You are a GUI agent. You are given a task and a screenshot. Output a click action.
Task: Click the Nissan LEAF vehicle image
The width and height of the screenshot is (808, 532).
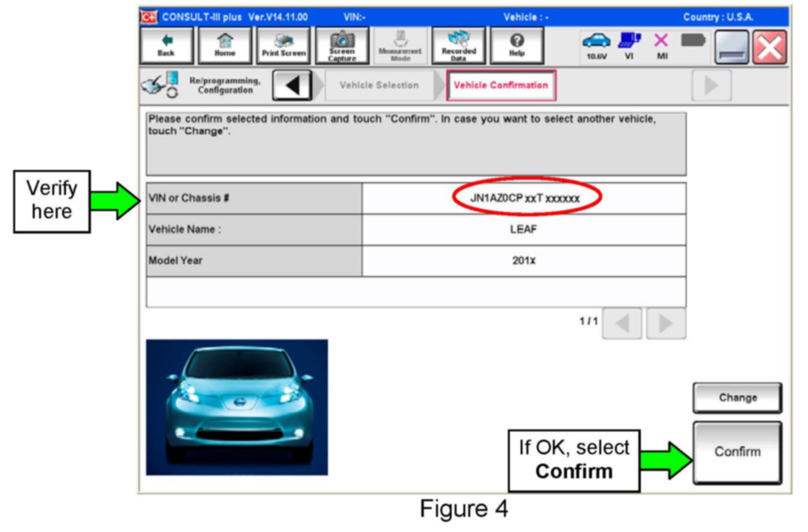pyautogui.click(x=237, y=407)
